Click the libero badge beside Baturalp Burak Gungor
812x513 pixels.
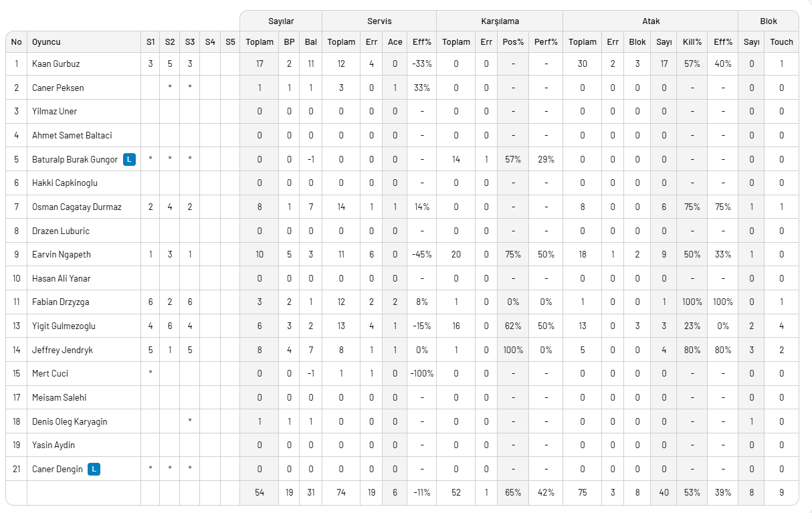click(x=130, y=159)
